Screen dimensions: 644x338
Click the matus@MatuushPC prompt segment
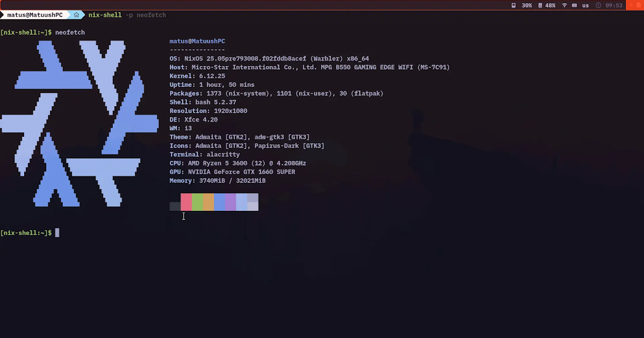35,15
